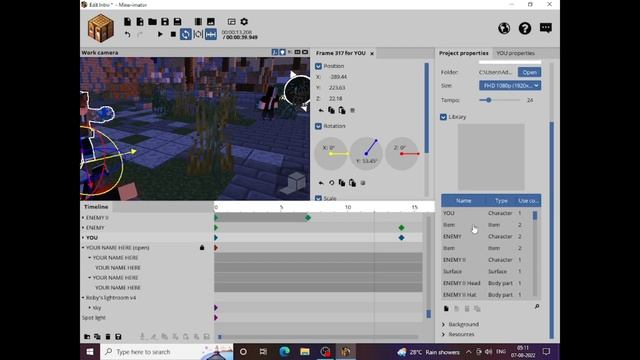Click the reset Position arrow icon

(321, 111)
